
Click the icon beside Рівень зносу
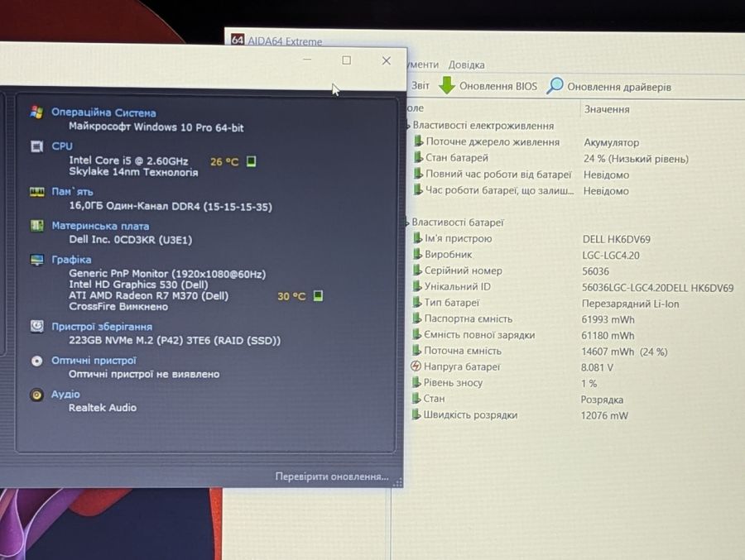(416, 382)
